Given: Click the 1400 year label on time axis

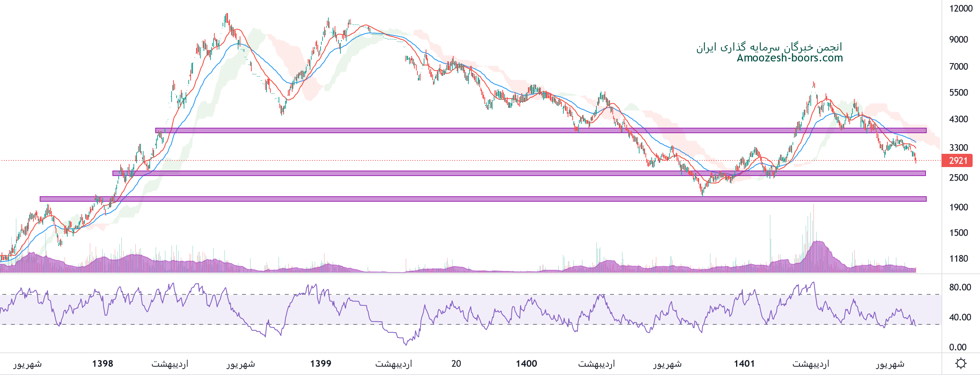Looking at the screenshot, I should (526, 364).
